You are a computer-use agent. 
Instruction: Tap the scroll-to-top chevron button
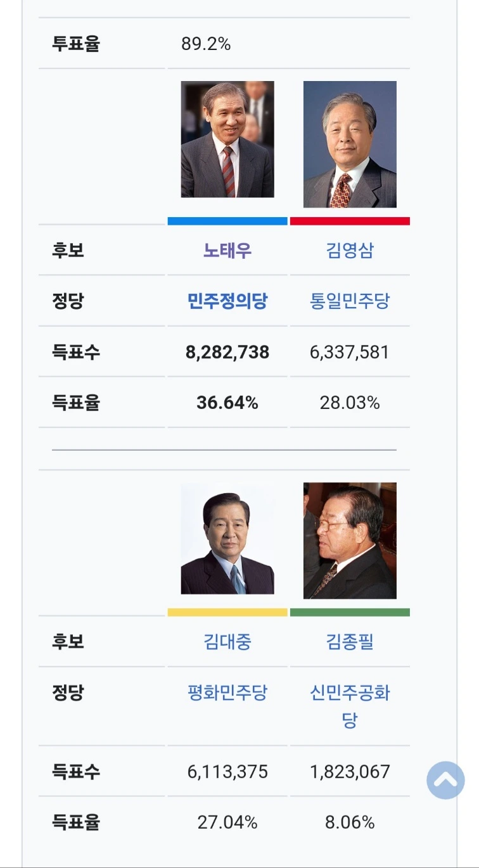coord(445,780)
